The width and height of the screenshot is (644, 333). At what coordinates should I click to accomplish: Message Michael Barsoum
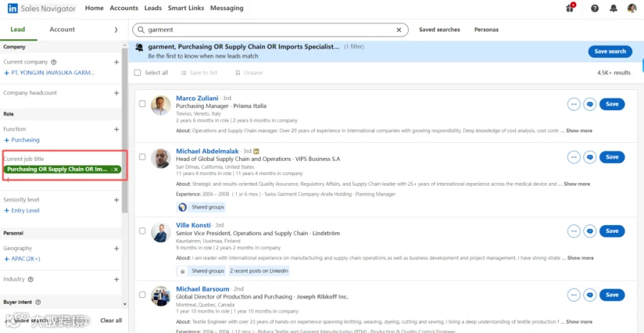tap(590, 295)
